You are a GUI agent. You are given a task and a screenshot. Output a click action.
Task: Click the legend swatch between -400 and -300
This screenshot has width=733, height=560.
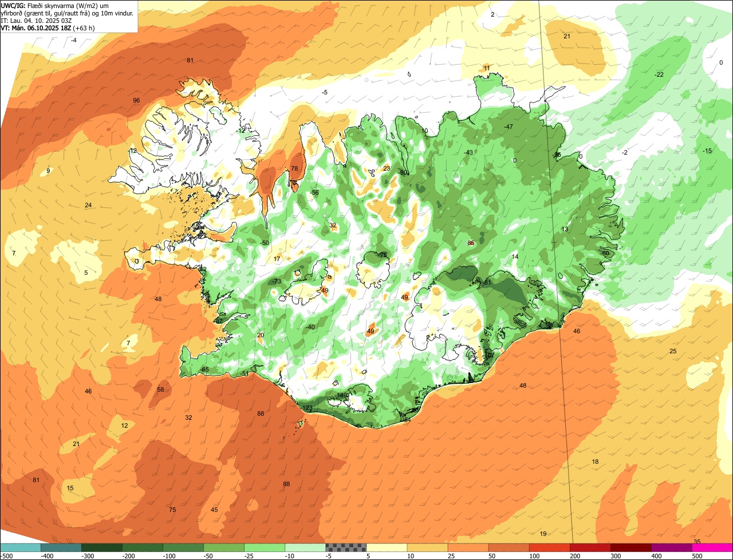(61, 547)
